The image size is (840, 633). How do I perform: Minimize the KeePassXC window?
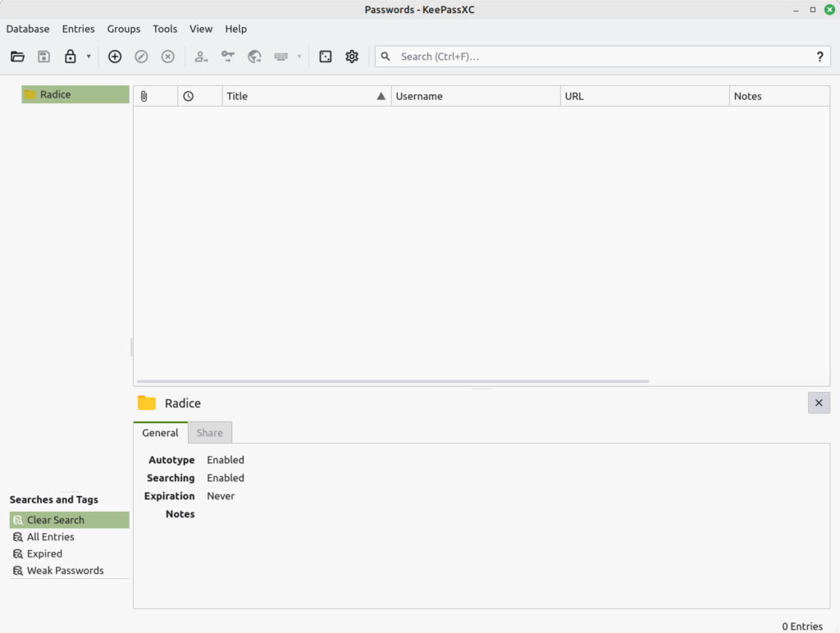(x=796, y=10)
